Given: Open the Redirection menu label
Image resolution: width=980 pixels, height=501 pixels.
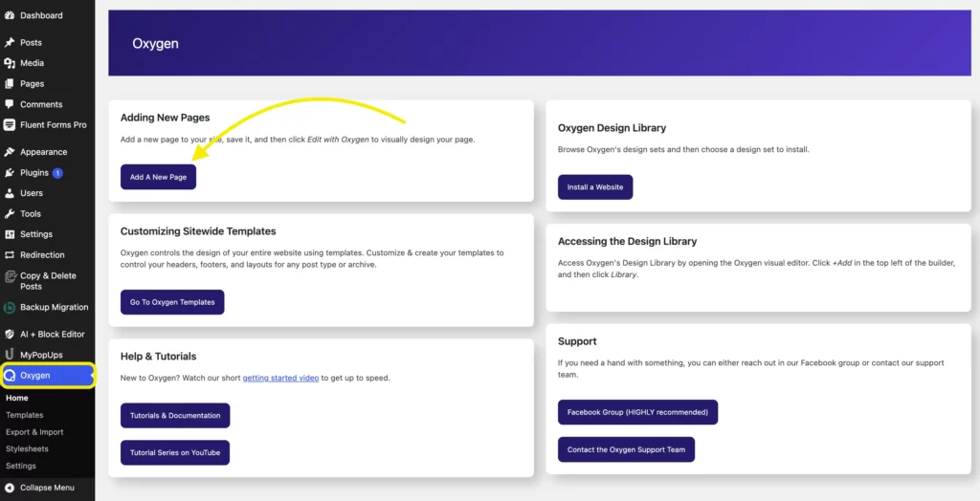Looking at the screenshot, I should 42,255.
